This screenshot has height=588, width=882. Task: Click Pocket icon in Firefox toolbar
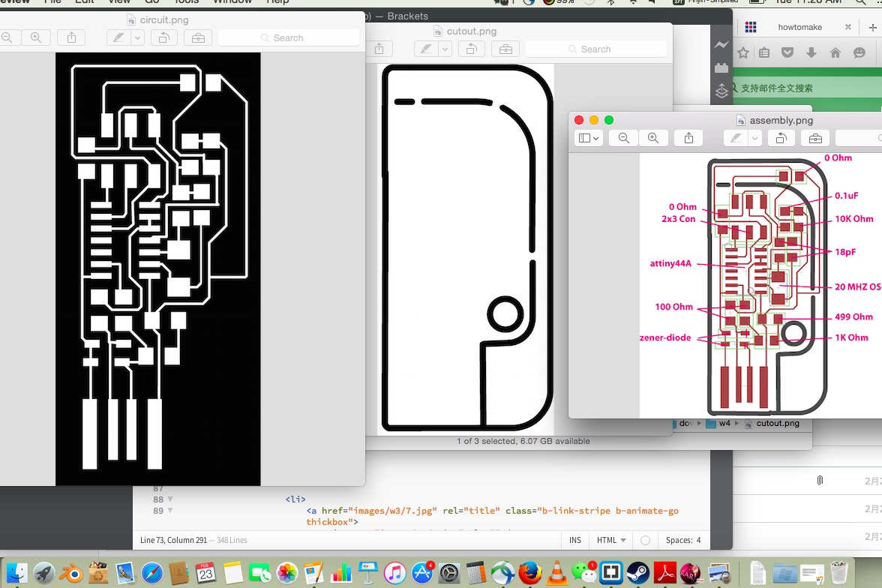(787, 53)
